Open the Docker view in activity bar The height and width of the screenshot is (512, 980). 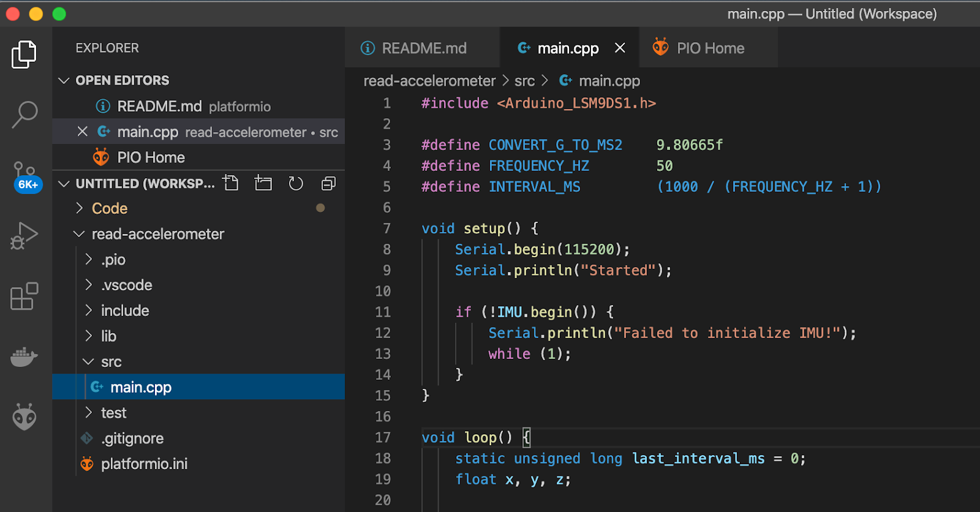[24, 356]
